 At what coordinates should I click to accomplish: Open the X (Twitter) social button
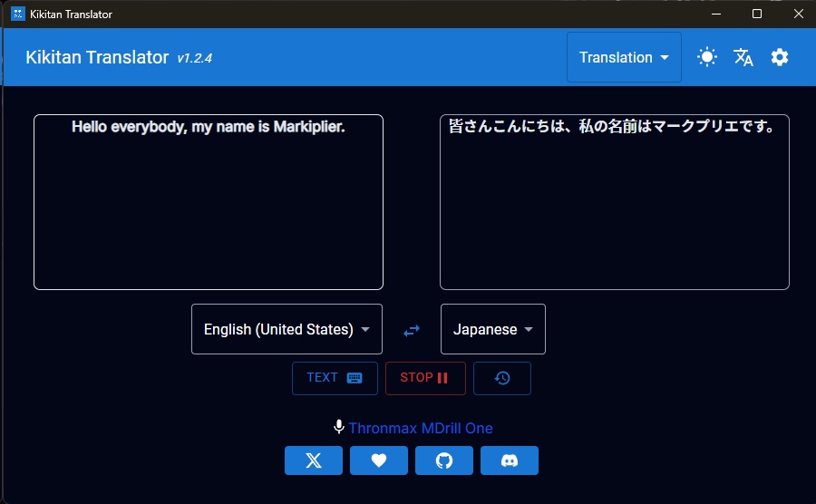(314, 460)
